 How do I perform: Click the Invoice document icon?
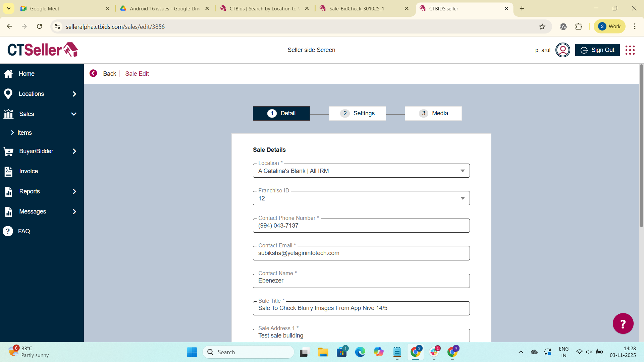[8, 172]
